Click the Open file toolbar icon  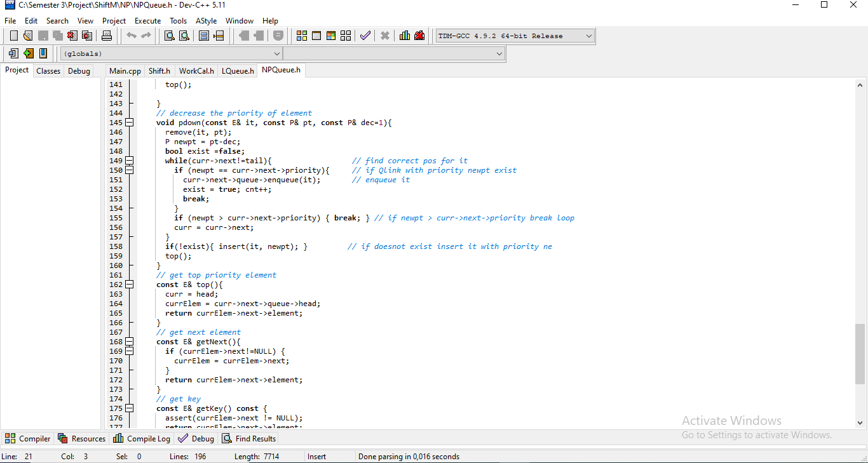tap(28, 36)
